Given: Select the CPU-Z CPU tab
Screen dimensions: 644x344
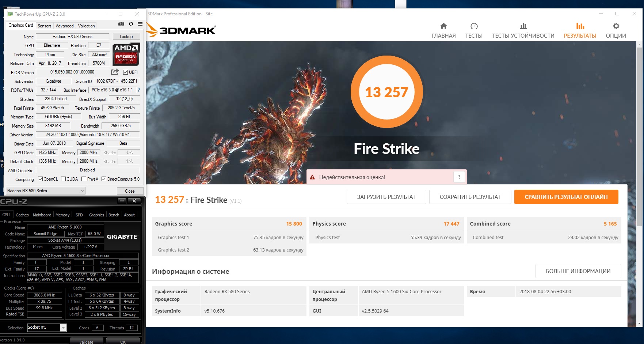Looking at the screenshot, I should pyautogui.click(x=6, y=215).
